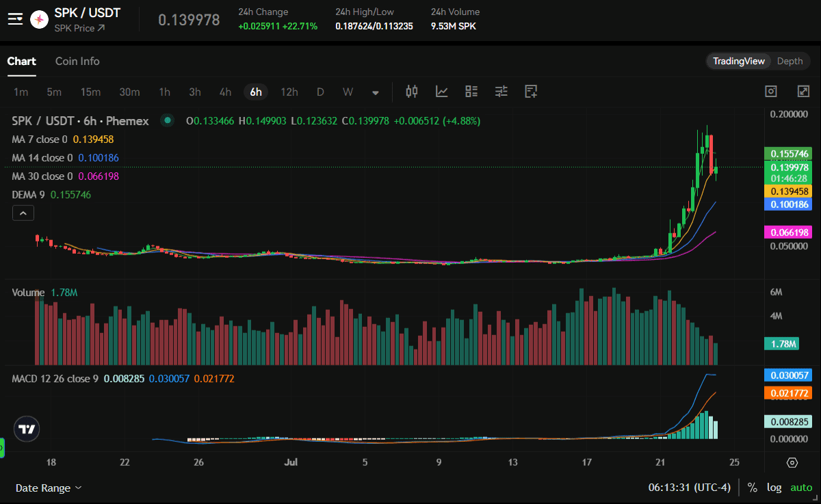The height and width of the screenshot is (504, 821).
Task: Select the 15m timeframe
Action: 90,92
